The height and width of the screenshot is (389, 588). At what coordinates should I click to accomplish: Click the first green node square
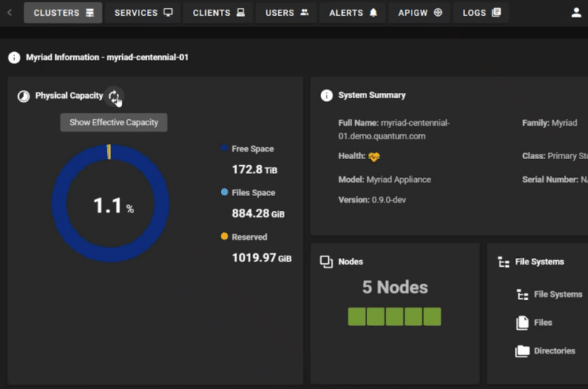[x=357, y=317]
